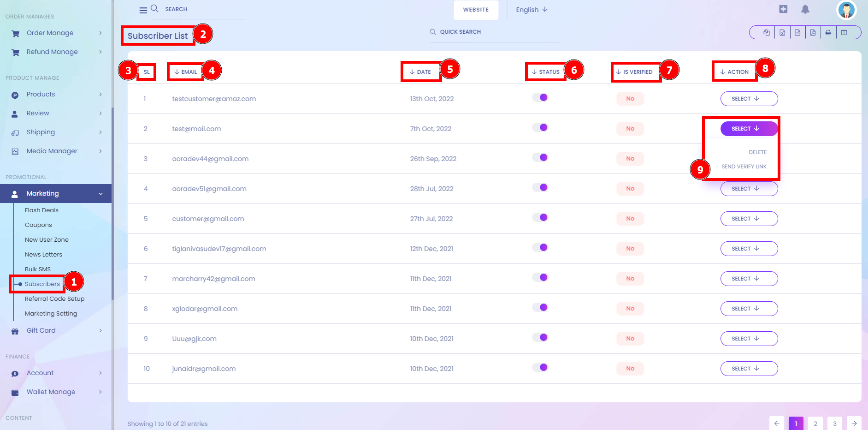Toggle status for testcustomer@amaz.com
The height and width of the screenshot is (430, 868).
(540, 97)
